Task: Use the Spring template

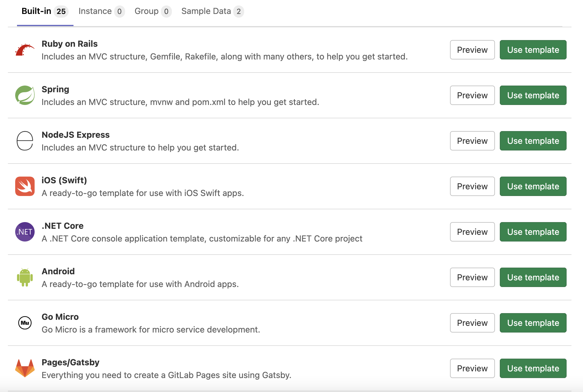Action: pyautogui.click(x=533, y=95)
